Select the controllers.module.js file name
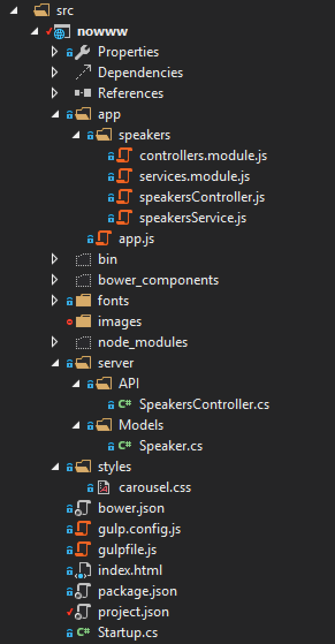The height and width of the screenshot is (644, 335). click(x=203, y=156)
